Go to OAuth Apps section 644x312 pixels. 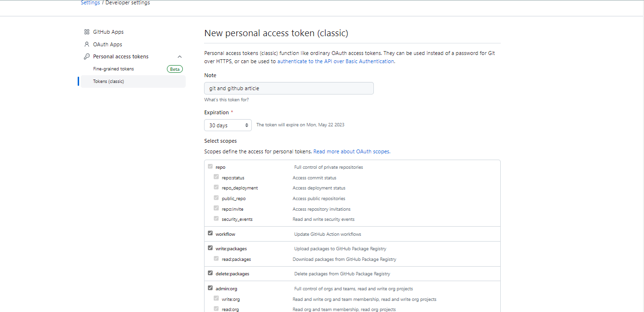point(108,44)
